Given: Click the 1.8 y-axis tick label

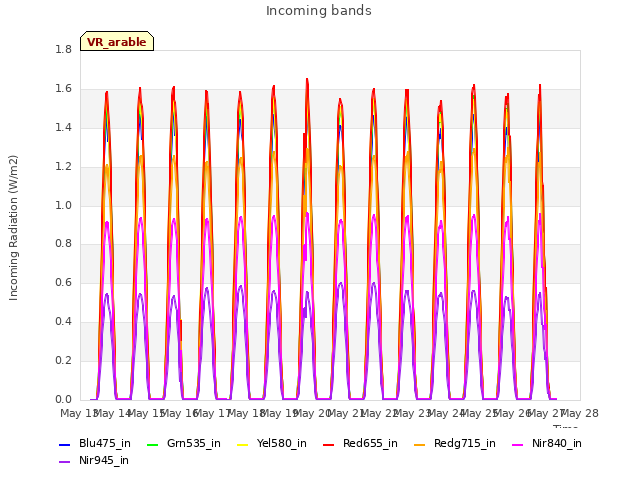Looking at the screenshot, I should (x=63, y=49).
